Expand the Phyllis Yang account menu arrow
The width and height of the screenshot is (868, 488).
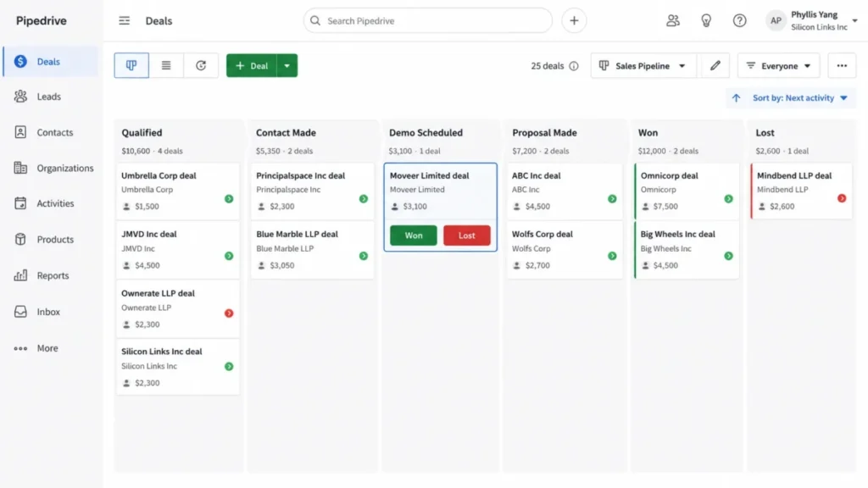click(854, 20)
